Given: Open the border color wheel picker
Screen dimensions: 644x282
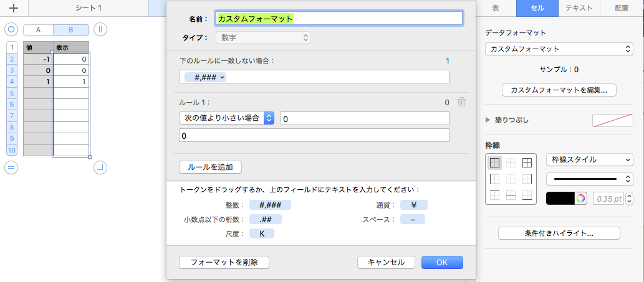Looking at the screenshot, I should (581, 199).
